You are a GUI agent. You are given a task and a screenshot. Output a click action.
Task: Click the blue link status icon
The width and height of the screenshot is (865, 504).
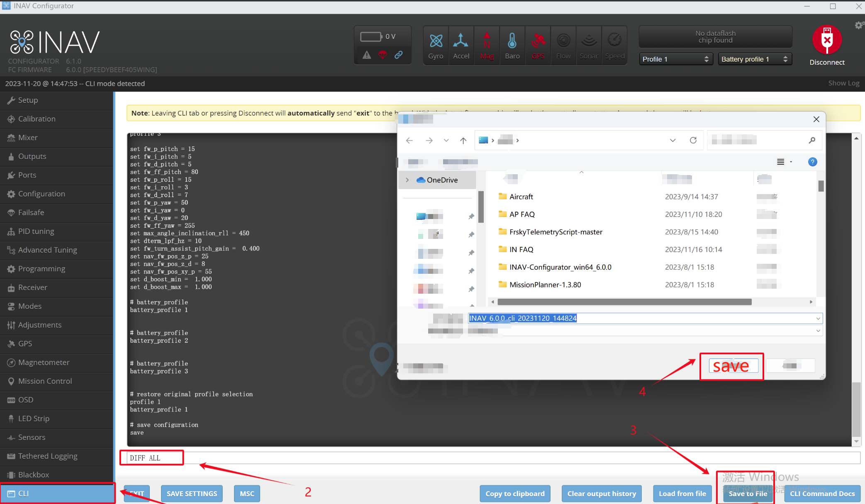(x=398, y=55)
